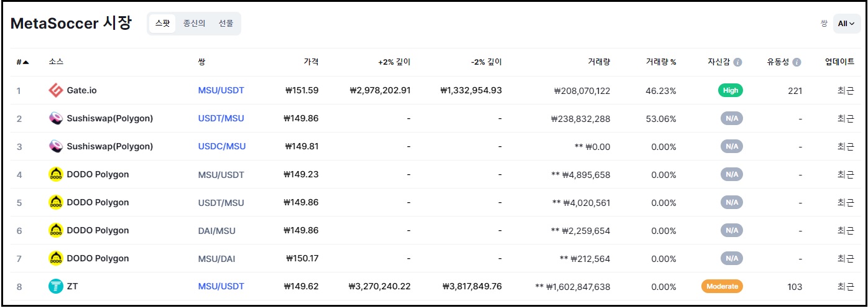868x308 pixels.
Task: Click the info icon next to 유동성
Action: (x=796, y=62)
